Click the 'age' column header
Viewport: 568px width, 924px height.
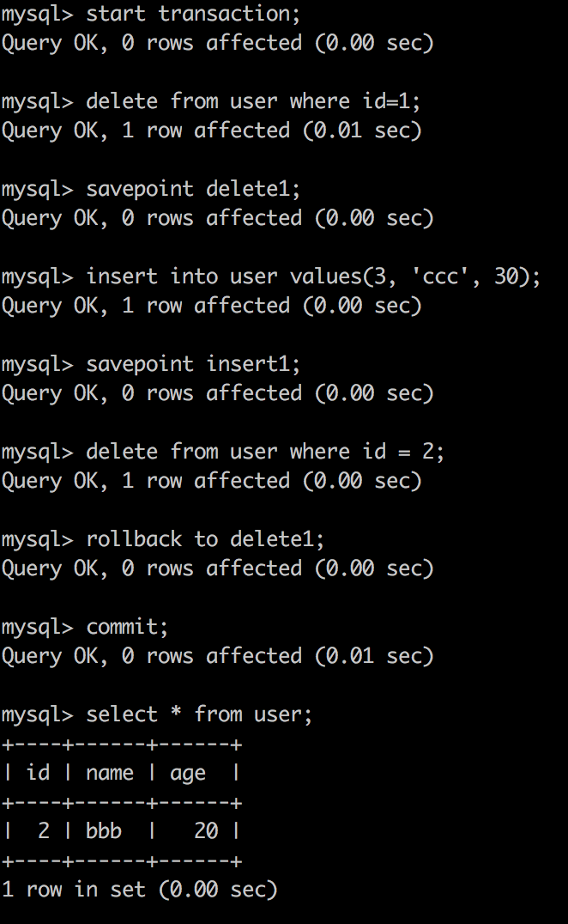[x=188, y=775]
